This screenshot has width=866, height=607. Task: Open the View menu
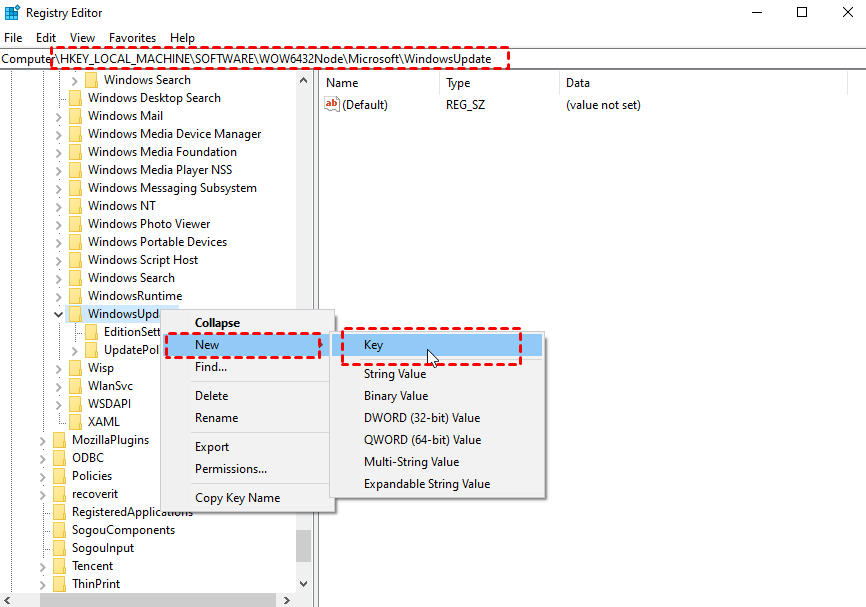click(82, 38)
